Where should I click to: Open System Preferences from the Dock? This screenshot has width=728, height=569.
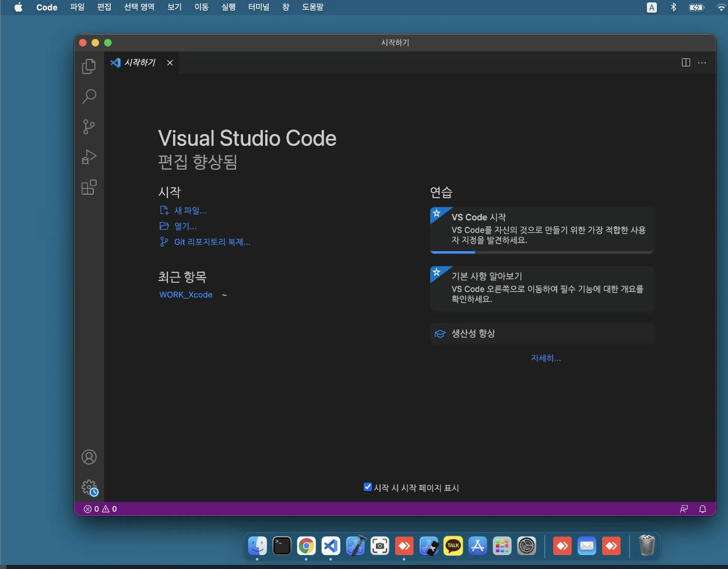pyautogui.click(x=527, y=546)
